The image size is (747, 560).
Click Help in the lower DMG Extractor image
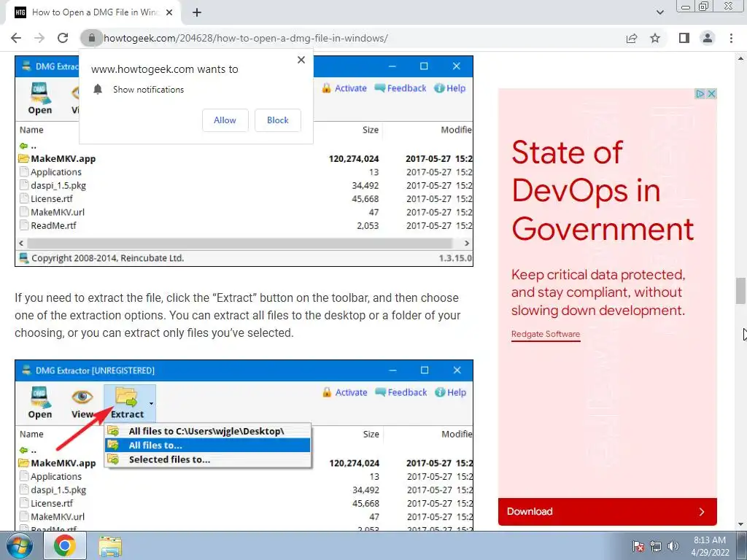pos(451,392)
